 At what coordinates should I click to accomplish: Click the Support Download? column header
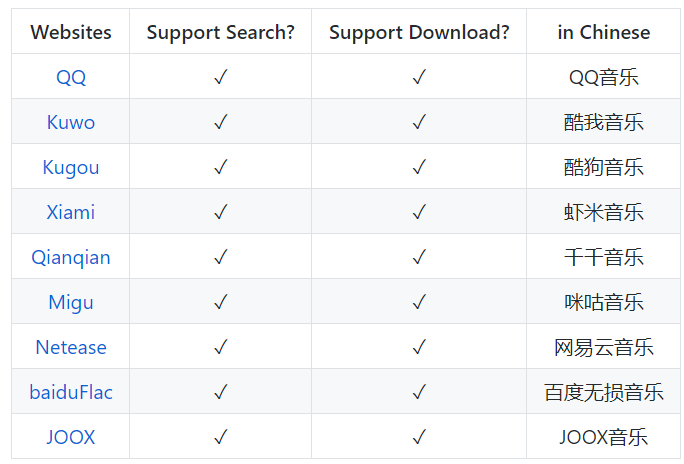pyautogui.click(x=419, y=32)
